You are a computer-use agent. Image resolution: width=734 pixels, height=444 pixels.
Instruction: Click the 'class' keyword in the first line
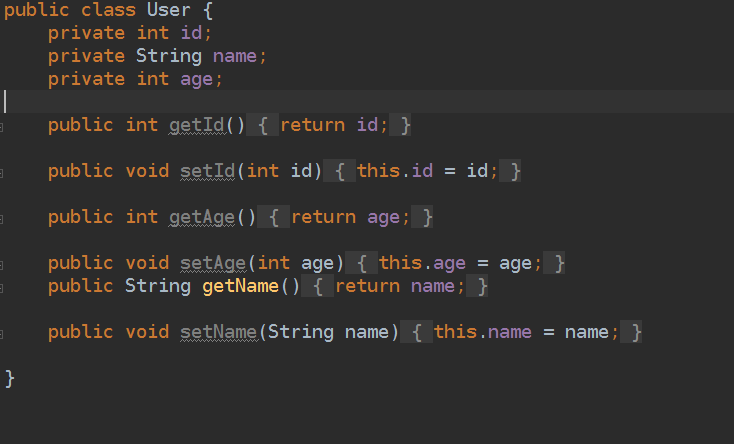point(108,10)
